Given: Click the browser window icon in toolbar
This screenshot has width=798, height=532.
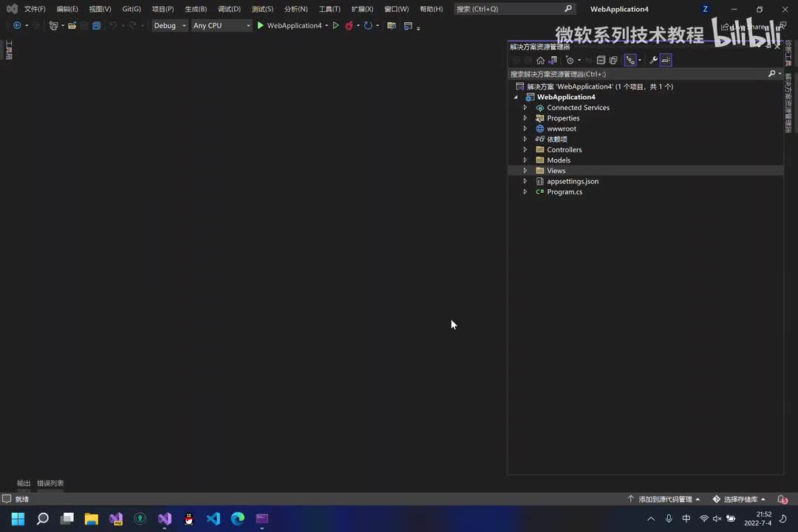Looking at the screenshot, I should pyautogui.click(x=408, y=25).
